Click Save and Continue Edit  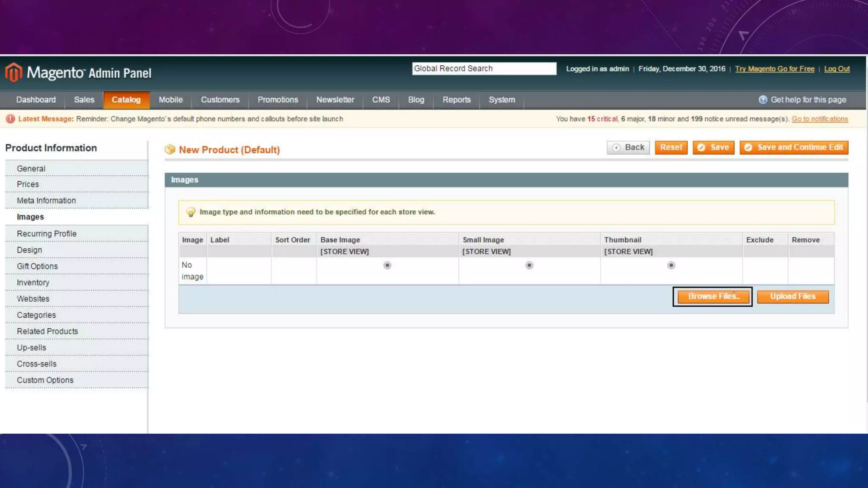pyautogui.click(x=794, y=147)
